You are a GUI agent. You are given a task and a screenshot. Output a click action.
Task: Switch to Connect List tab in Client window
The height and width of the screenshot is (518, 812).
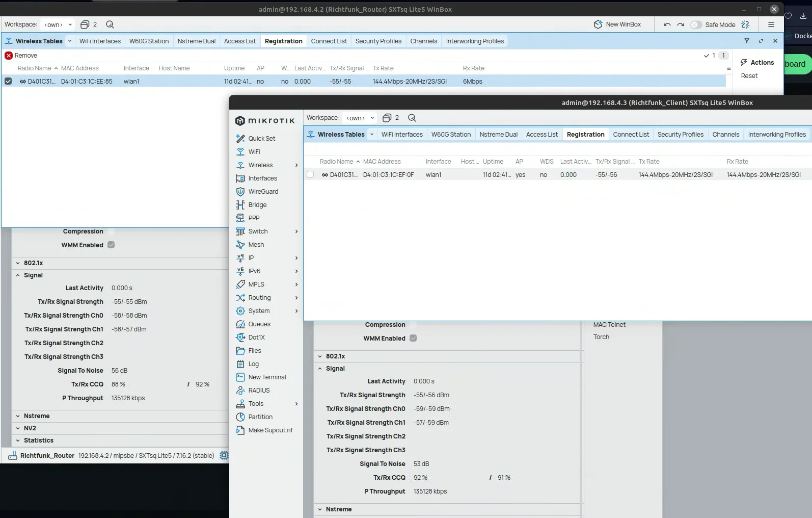pyautogui.click(x=631, y=134)
